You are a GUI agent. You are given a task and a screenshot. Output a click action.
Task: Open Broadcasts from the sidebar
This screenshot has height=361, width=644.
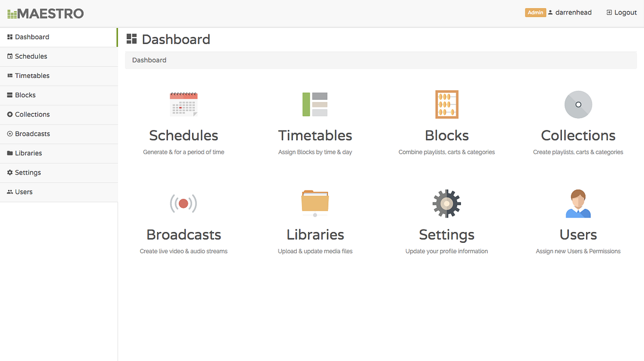click(32, 134)
